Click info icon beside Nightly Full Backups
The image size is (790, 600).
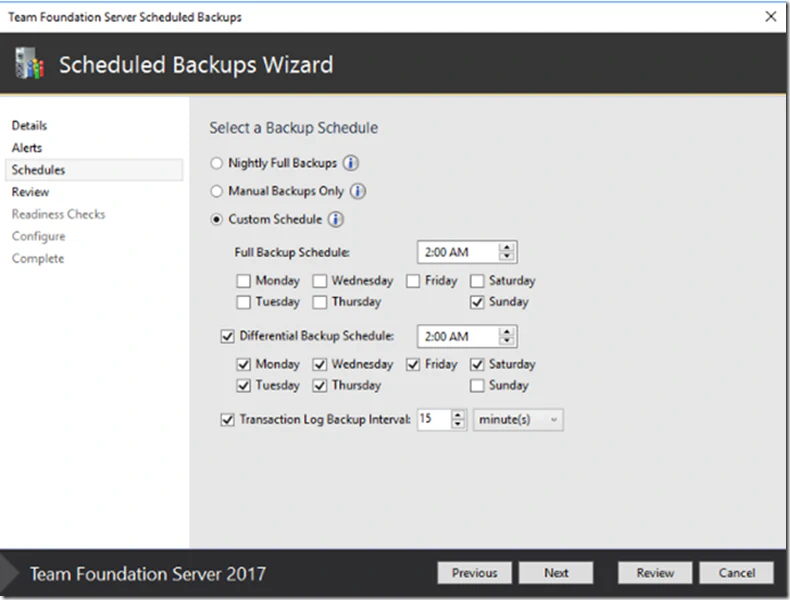(x=352, y=163)
